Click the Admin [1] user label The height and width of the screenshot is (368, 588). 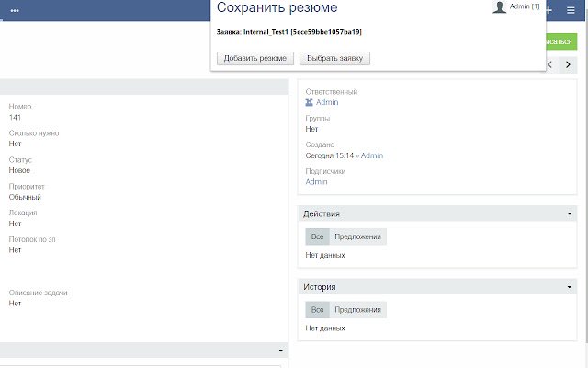[x=525, y=6]
